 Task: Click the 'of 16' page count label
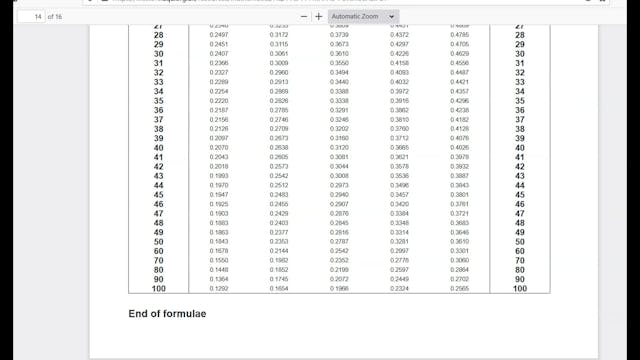click(x=55, y=17)
